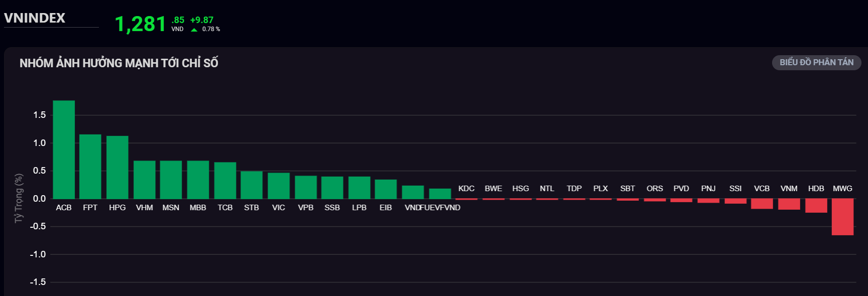Viewport: 868px width, 296px height.
Task: Click the PNJ ticker label
Action: point(708,189)
